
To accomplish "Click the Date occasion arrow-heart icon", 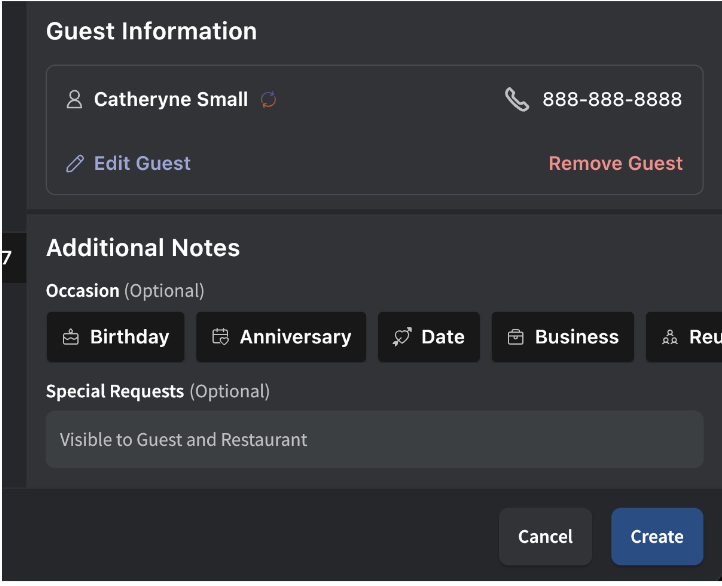I will (402, 338).
